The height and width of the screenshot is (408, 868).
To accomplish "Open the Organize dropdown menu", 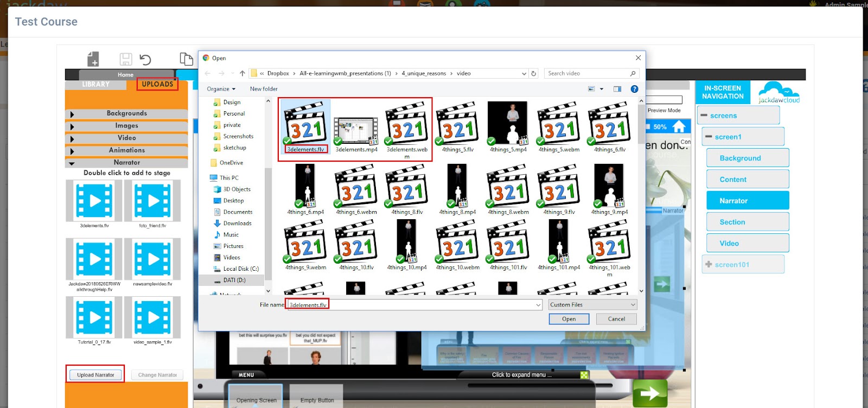I will 221,89.
